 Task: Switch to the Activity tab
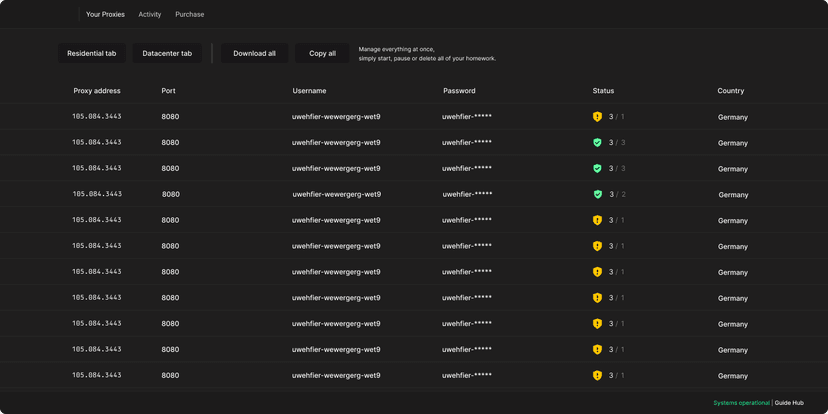click(149, 15)
